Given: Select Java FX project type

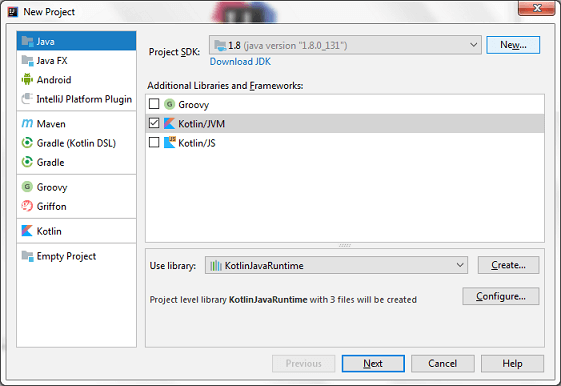Looking at the screenshot, I should [76, 60].
